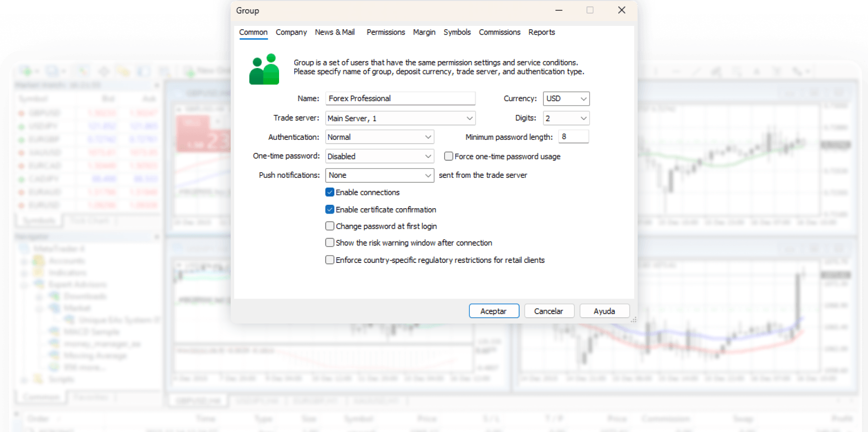Expand the Authentication dropdown
Image resolution: width=868 pixels, height=432 pixels.
point(380,137)
